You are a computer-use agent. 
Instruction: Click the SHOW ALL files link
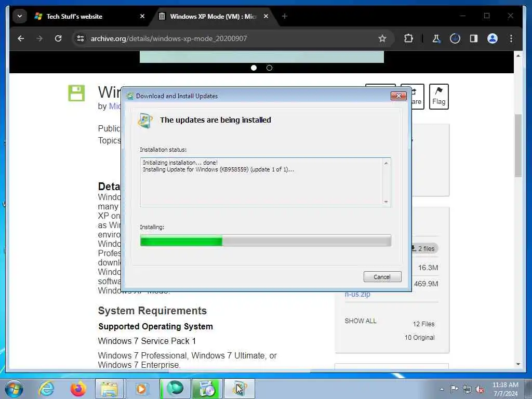361,321
